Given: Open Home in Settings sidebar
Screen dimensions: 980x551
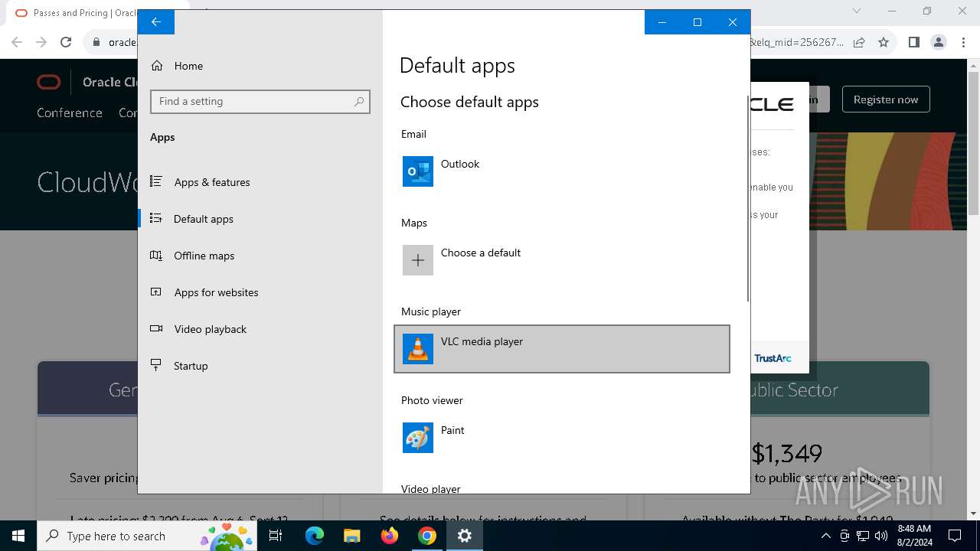Looking at the screenshot, I should tap(260, 66).
